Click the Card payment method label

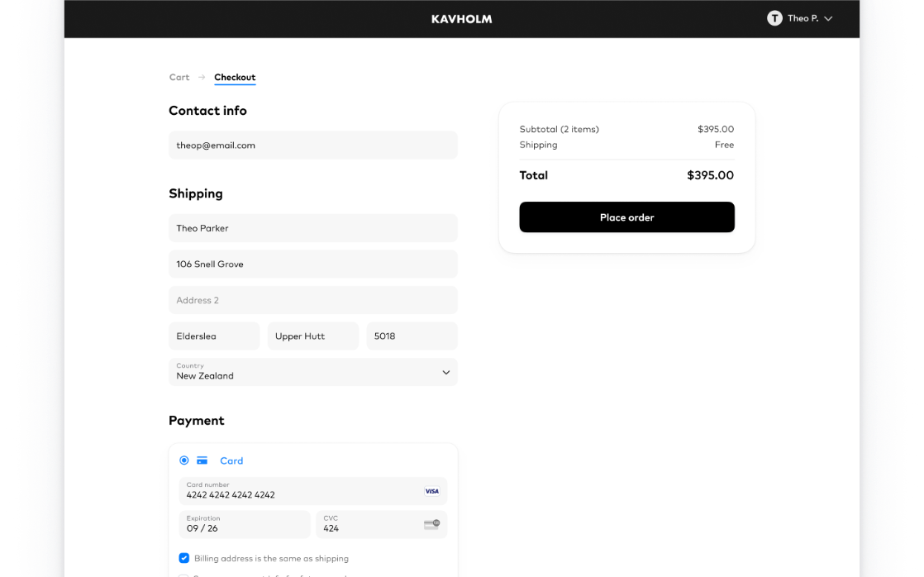231,460
